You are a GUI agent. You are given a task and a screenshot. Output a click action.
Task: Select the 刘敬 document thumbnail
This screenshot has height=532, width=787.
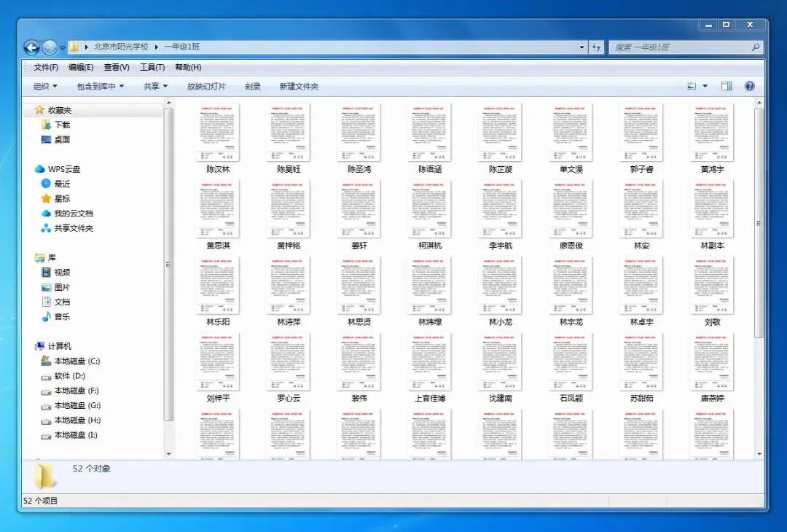(x=712, y=285)
